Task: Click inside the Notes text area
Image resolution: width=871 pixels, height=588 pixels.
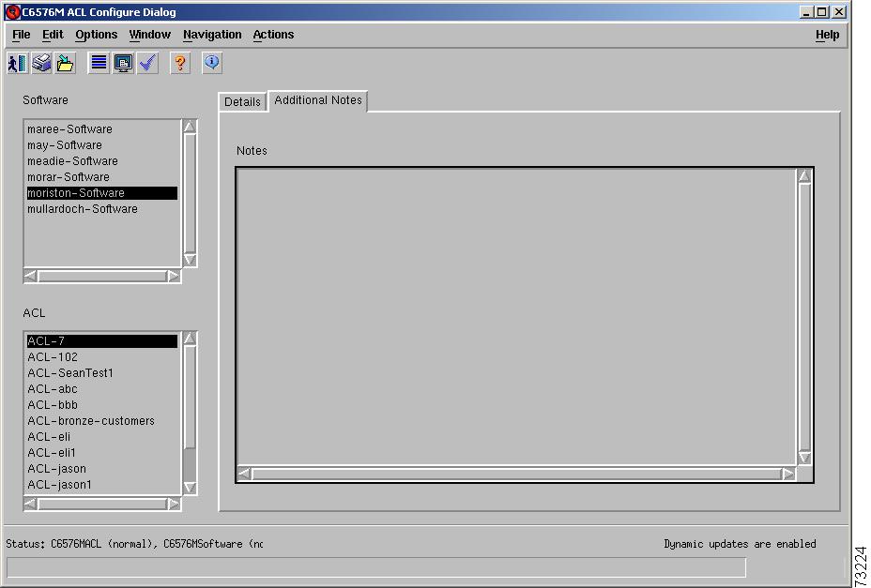Action: tap(516, 316)
